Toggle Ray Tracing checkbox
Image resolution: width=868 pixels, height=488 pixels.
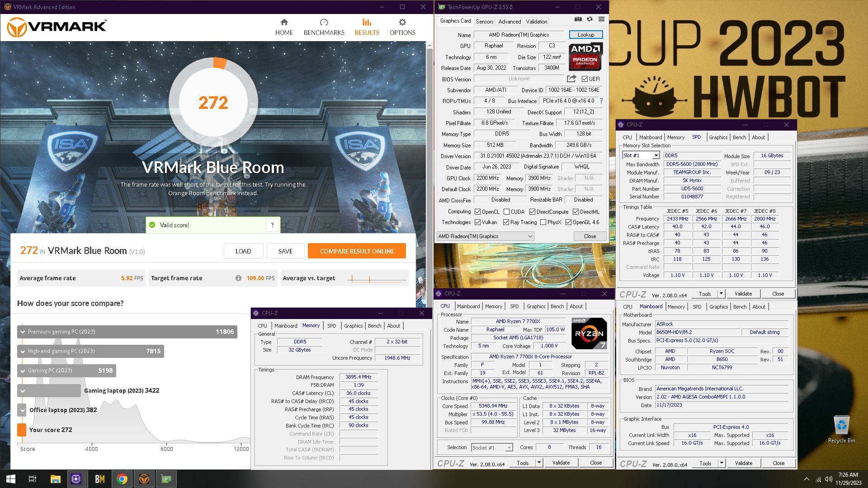coord(506,222)
